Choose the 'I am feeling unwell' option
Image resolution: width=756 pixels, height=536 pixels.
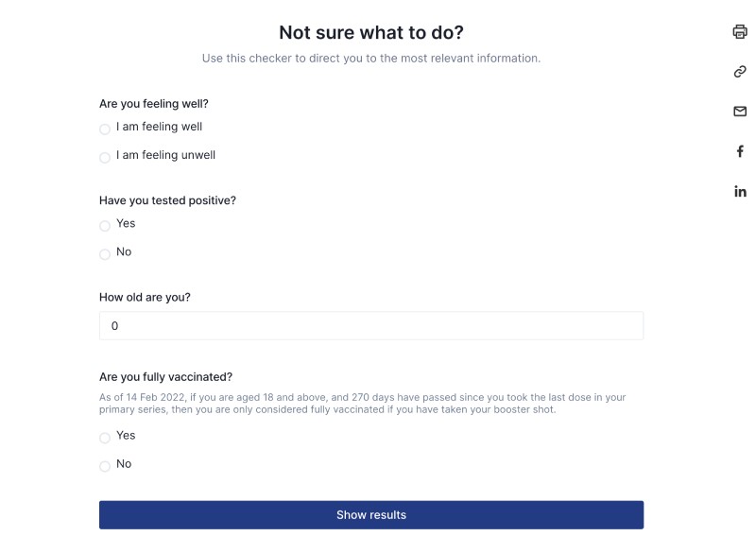point(105,158)
